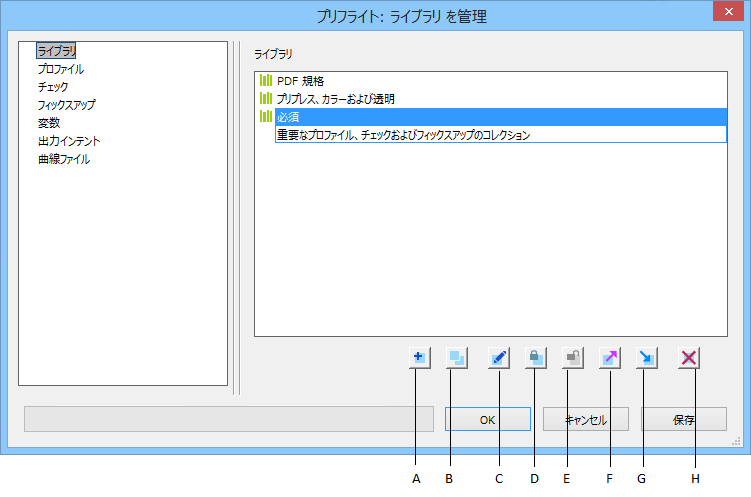The image size is (751, 497).
Task: Click the delete library red X icon
Action: 689,358
